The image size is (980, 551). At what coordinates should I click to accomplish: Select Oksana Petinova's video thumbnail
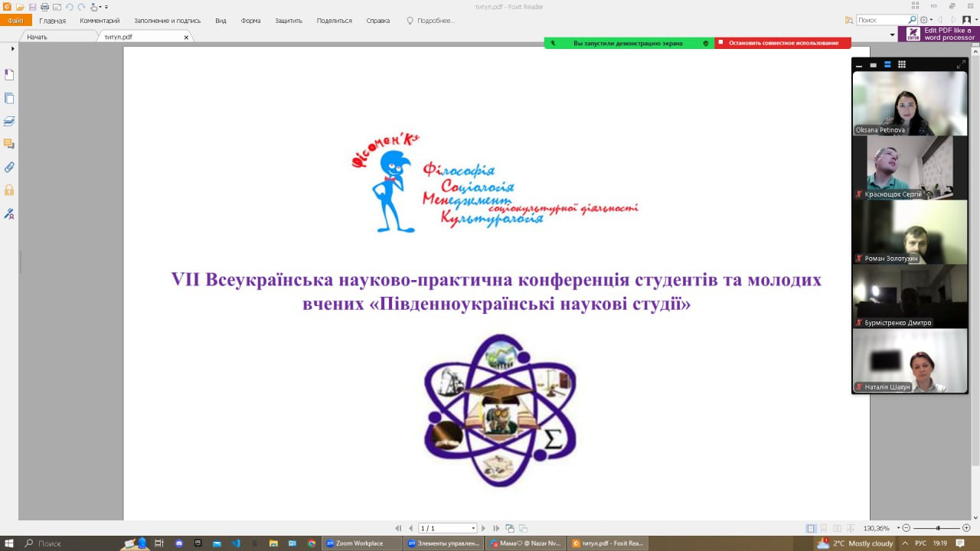[910, 103]
